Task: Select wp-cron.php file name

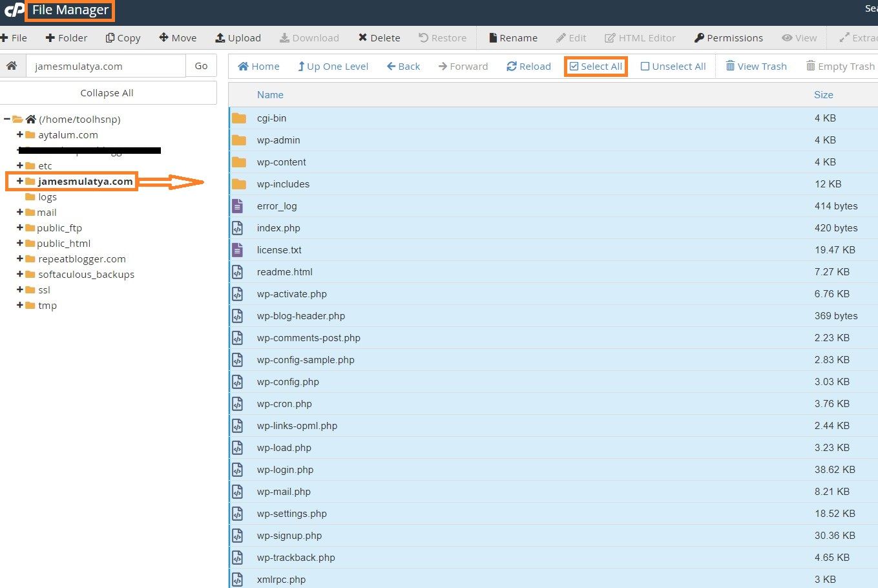Action: pyautogui.click(x=284, y=404)
